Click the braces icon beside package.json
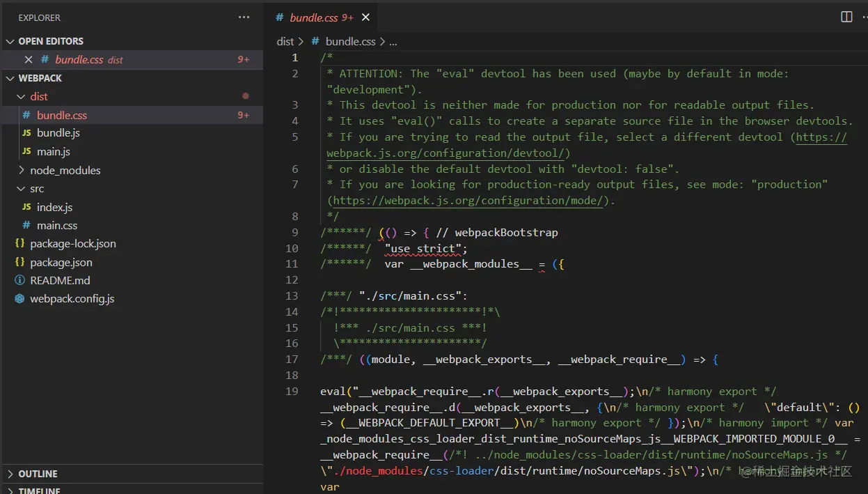This screenshot has height=494, width=868. click(19, 262)
